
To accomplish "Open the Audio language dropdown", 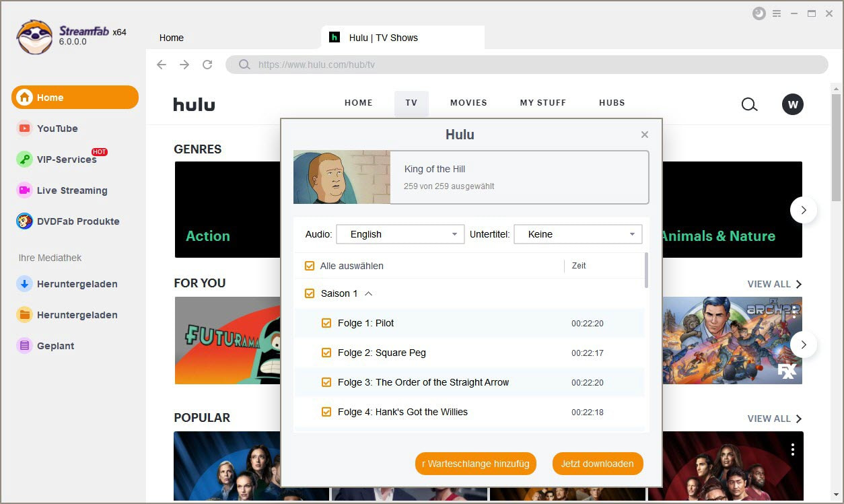I will pos(400,234).
